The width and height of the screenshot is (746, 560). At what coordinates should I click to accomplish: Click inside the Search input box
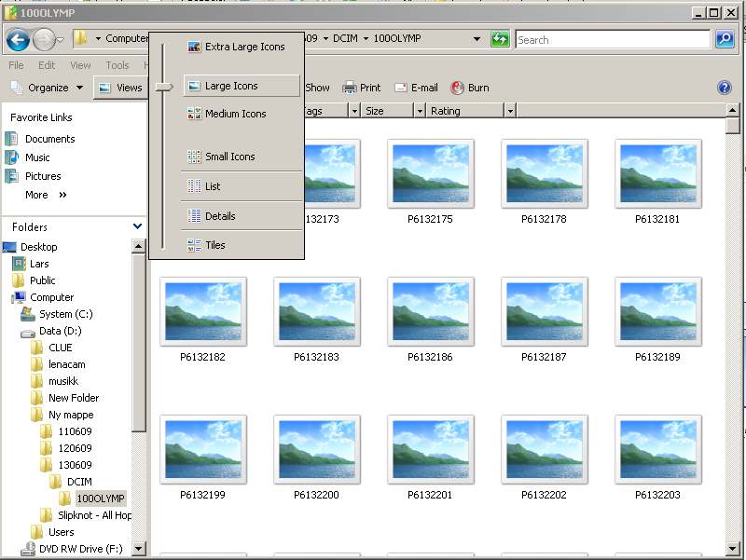pyautogui.click(x=612, y=40)
